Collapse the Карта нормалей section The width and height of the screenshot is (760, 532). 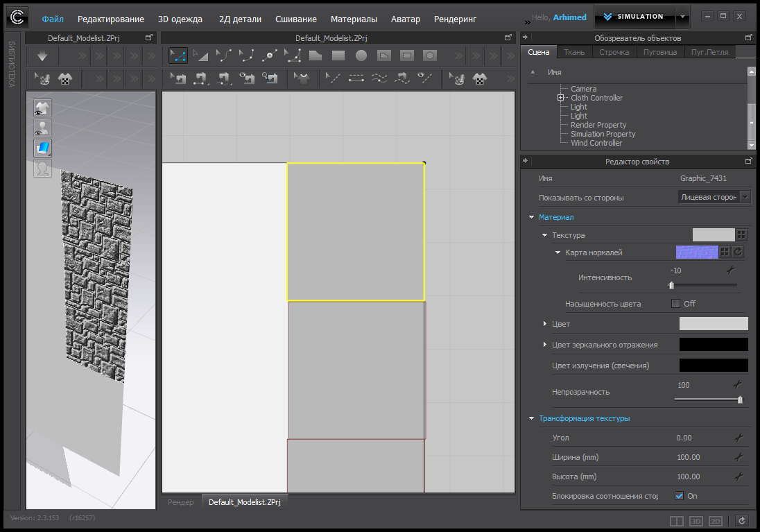pos(558,252)
